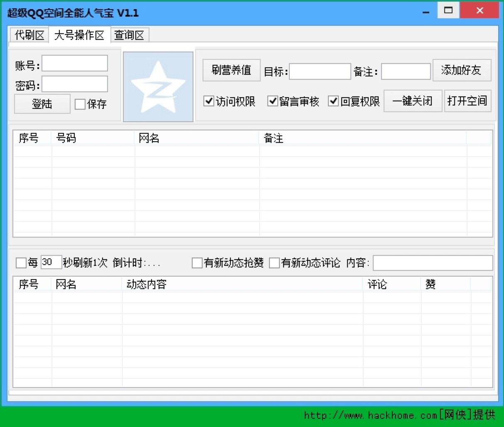Enable the 每30秒刷新 checkbox

[21, 263]
